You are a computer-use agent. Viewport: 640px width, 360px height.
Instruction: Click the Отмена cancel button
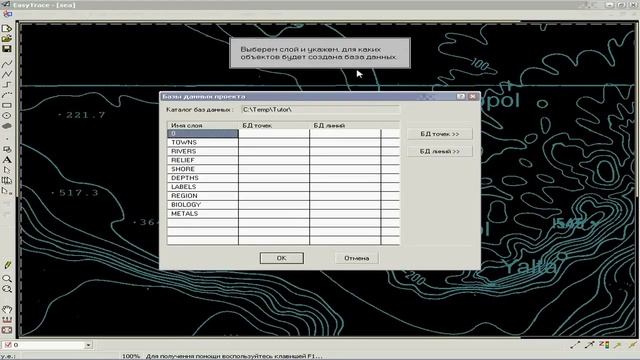coord(356,258)
